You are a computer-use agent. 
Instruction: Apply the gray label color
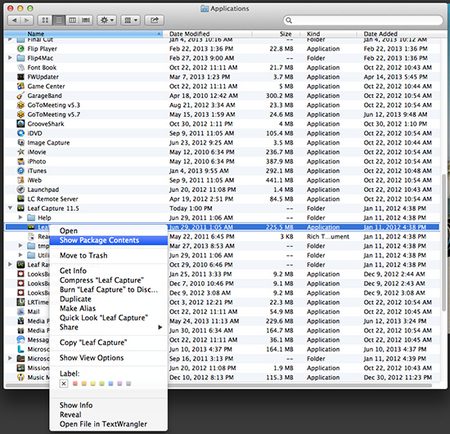coord(128,384)
